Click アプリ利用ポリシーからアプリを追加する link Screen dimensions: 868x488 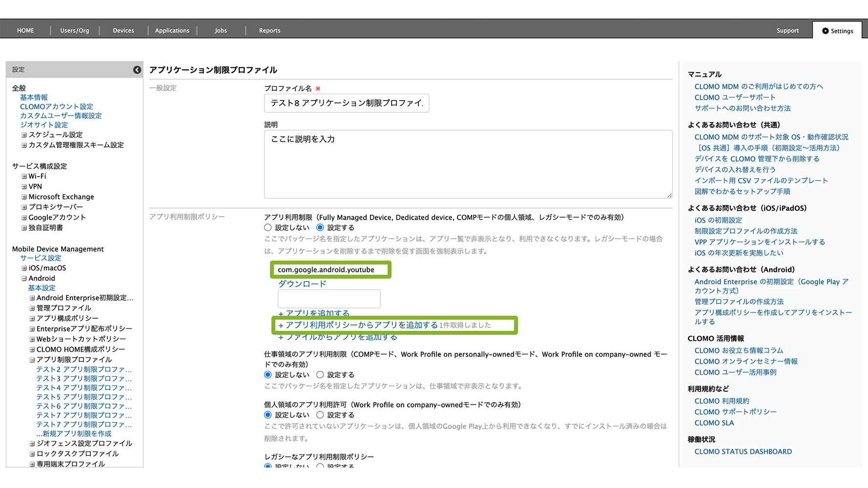click(x=358, y=325)
